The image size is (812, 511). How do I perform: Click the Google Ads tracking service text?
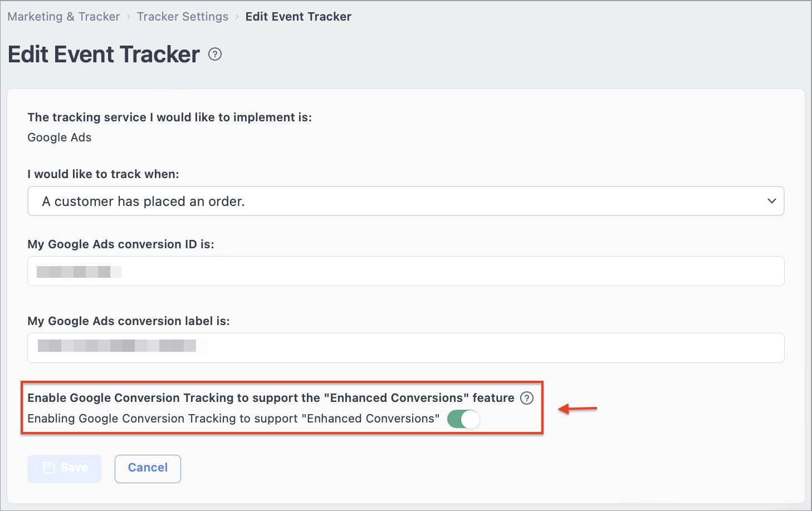click(x=60, y=137)
